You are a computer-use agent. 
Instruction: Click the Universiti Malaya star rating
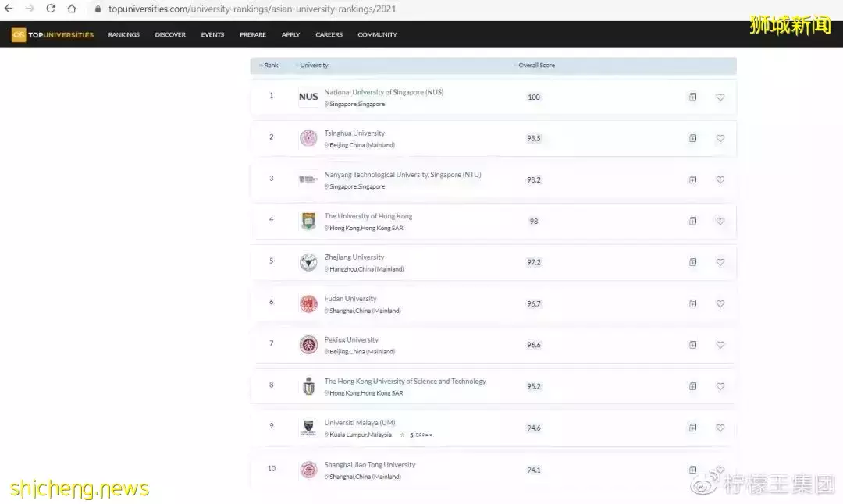(403, 435)
